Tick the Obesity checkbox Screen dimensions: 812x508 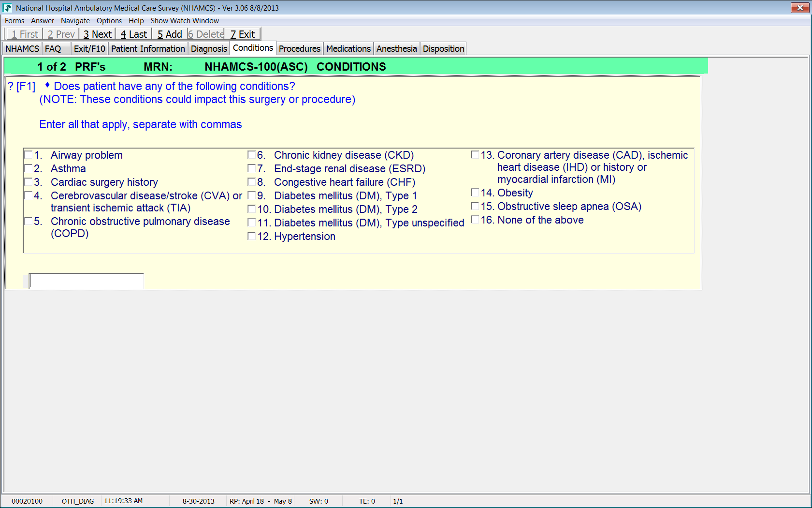pyautogui.click(x=475, y=193)
